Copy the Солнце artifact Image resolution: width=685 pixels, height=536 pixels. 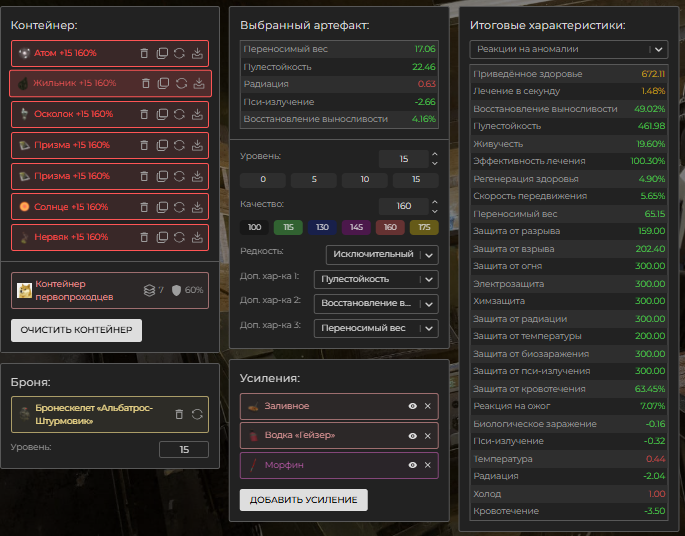(162, 207)
